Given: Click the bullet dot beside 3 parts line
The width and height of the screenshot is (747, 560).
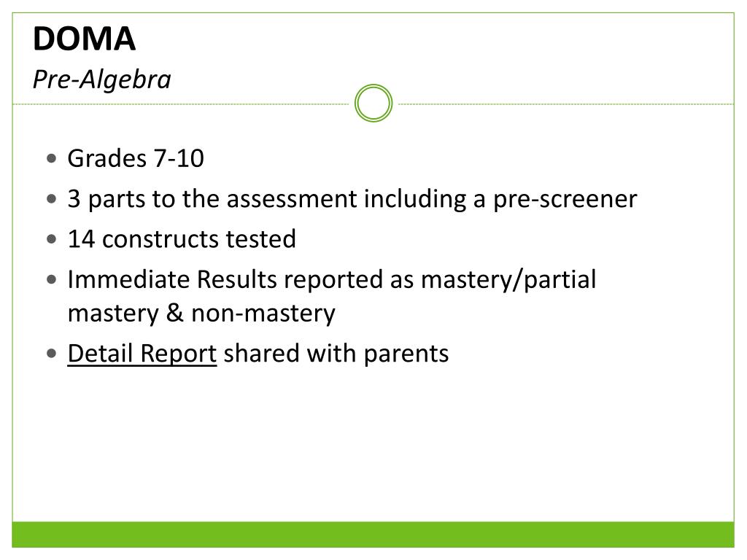Looking at the screenshot, I should (50, 199).
